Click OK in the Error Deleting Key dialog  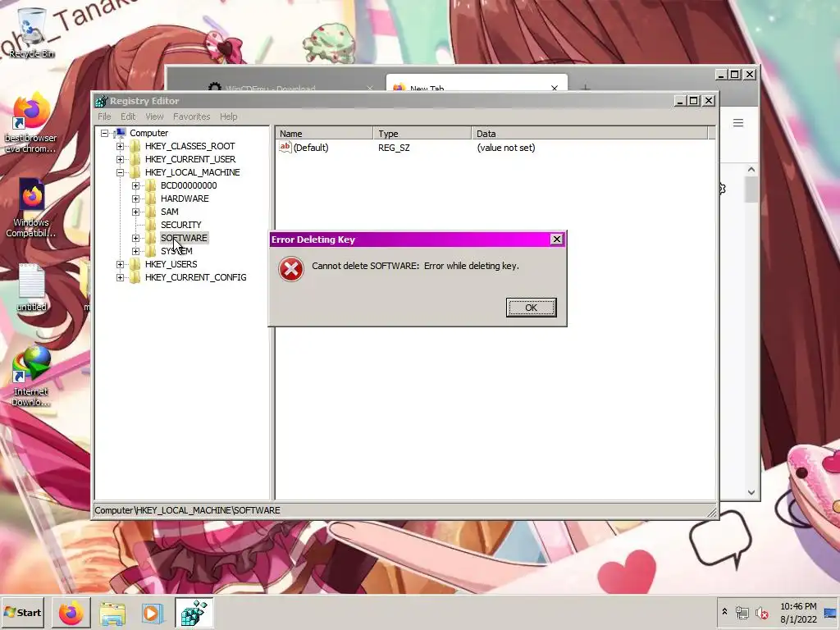tap(531, 308)
